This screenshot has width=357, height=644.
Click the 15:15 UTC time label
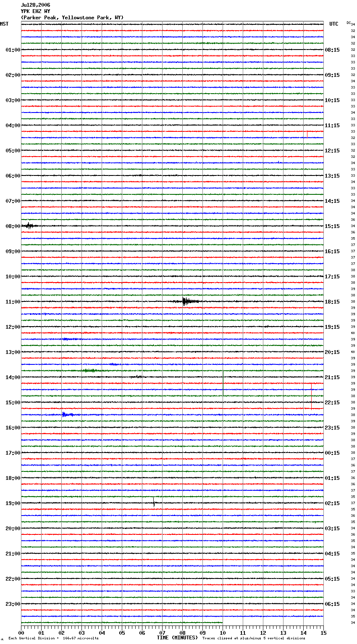click(332, 226)
